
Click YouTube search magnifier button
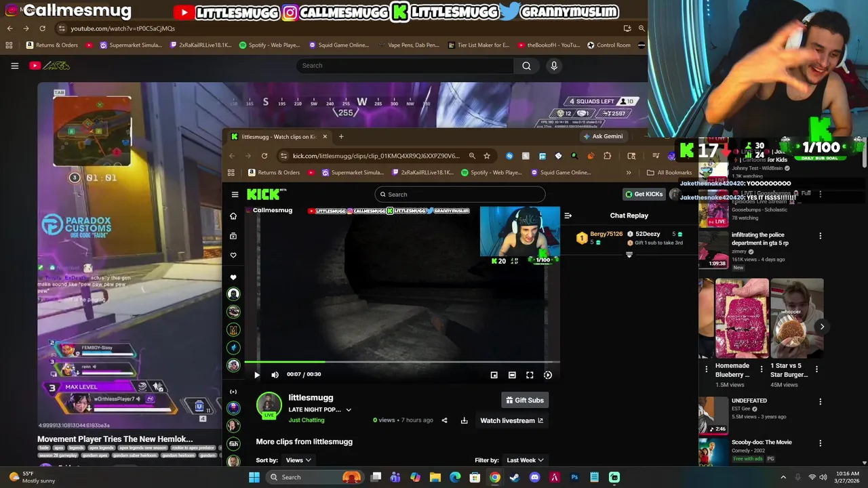coord(526,66)
